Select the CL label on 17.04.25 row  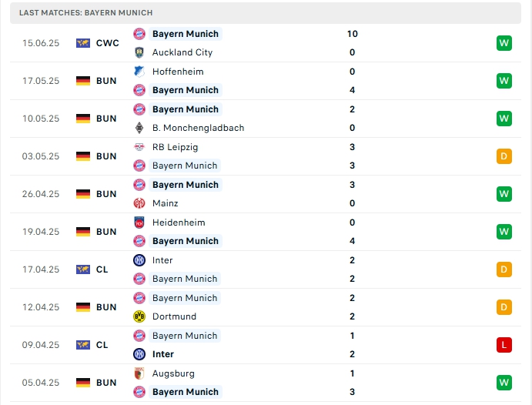click(x=102, y=269)
